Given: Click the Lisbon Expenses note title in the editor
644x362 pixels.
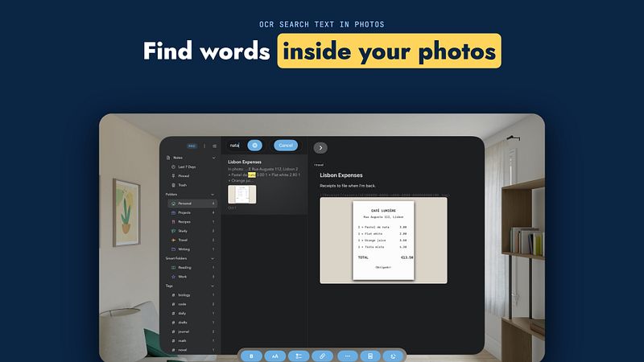Looking at the screenshot, I should point(341,175).
